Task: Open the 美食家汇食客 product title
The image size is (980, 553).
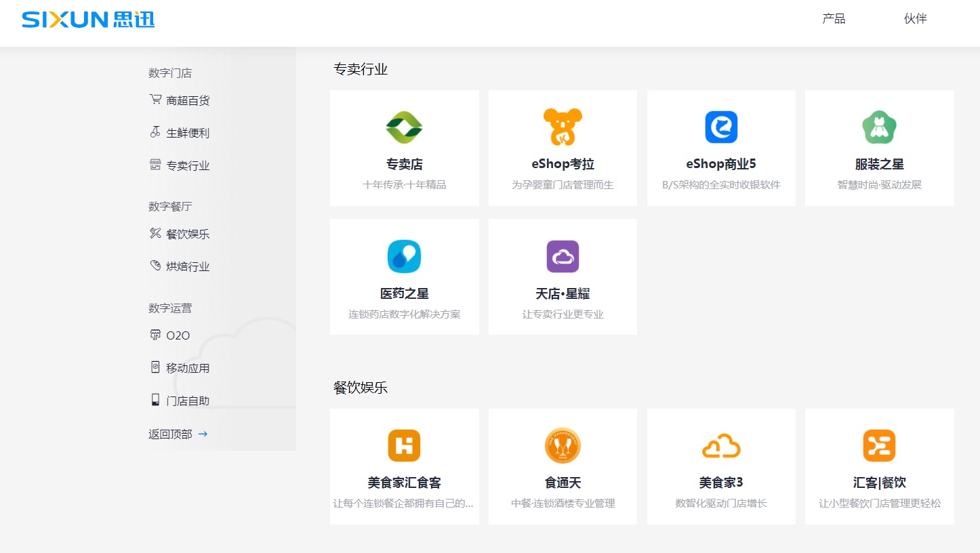Action: [405, 483]
